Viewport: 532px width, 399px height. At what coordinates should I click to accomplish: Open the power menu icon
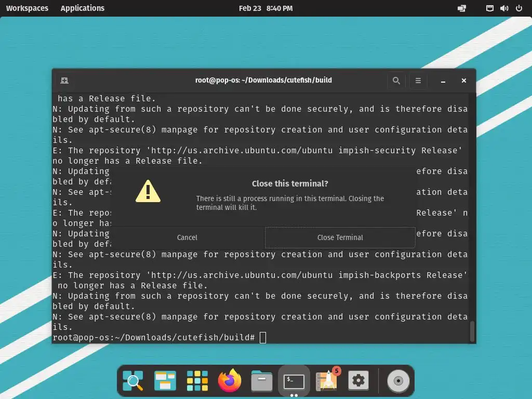pos(519,8)
